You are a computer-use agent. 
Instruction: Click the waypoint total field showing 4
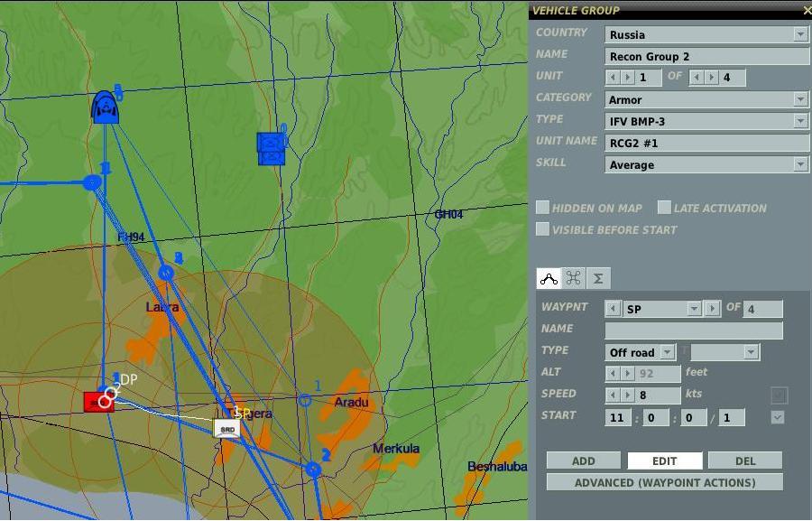coord(762,309)
